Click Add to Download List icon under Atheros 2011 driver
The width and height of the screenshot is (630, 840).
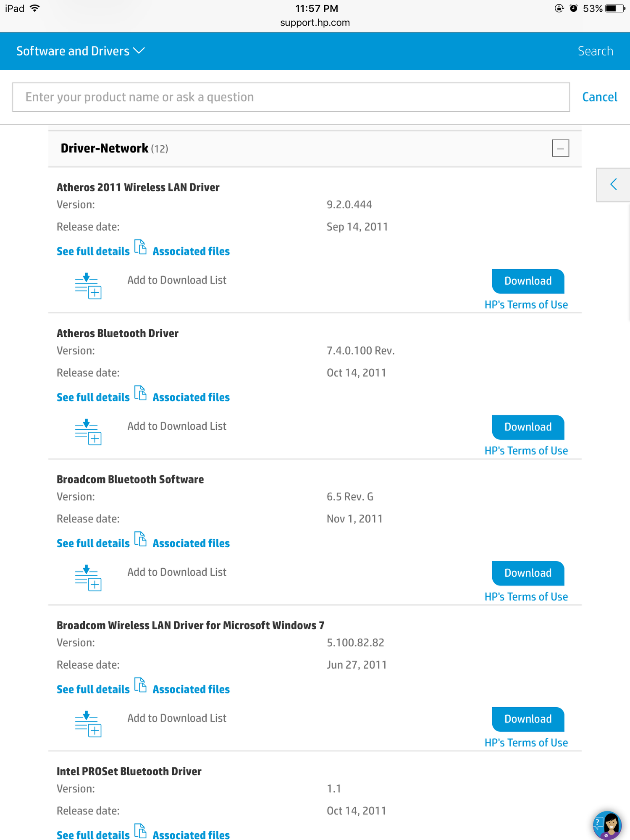click(88, 286)
